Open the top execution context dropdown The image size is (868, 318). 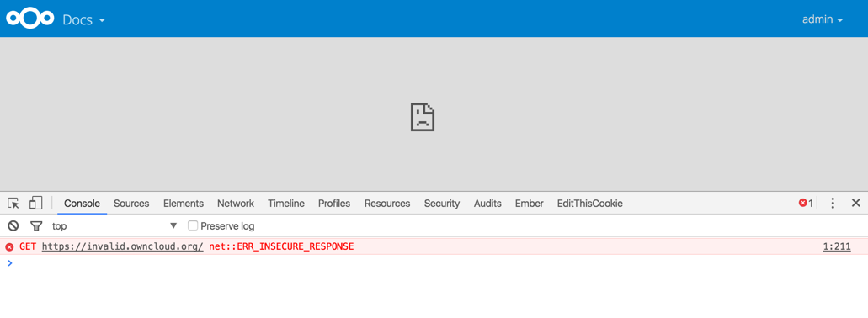pos(114,225)
